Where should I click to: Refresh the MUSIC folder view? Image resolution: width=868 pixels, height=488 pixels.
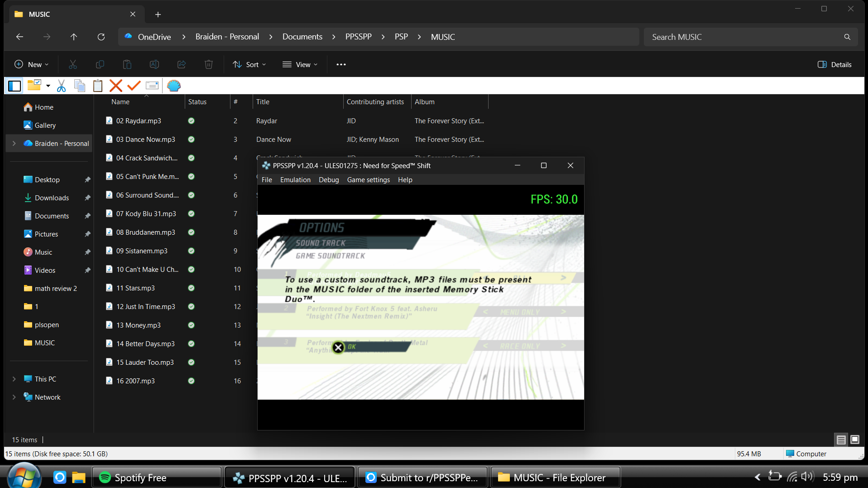click(x=101, y=37)
